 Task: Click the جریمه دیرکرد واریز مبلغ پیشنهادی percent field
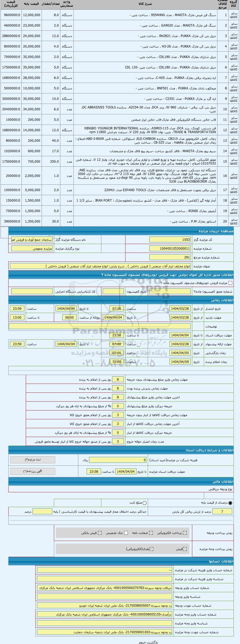coord(118,406)
